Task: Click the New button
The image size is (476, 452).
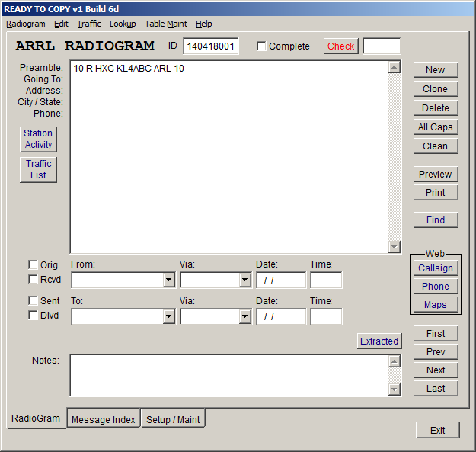Action: coord(436,70)
